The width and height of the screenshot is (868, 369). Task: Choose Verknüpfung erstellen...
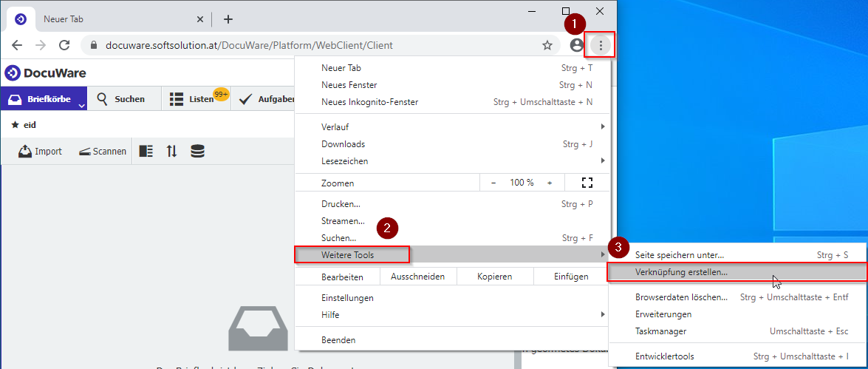coord(738,273)
